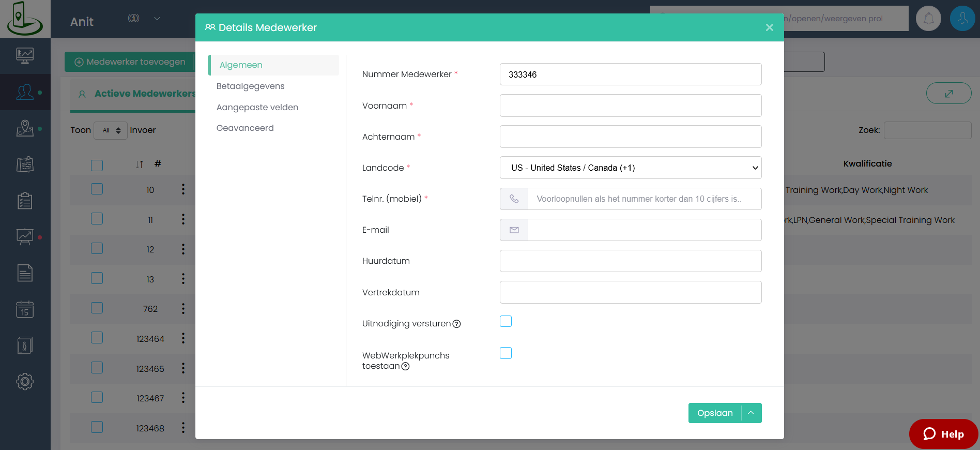This screenshot has height=450, width=980.
Task: Click help icon next to Uitnodiging versturen
Action: click(x=456, y=324)
